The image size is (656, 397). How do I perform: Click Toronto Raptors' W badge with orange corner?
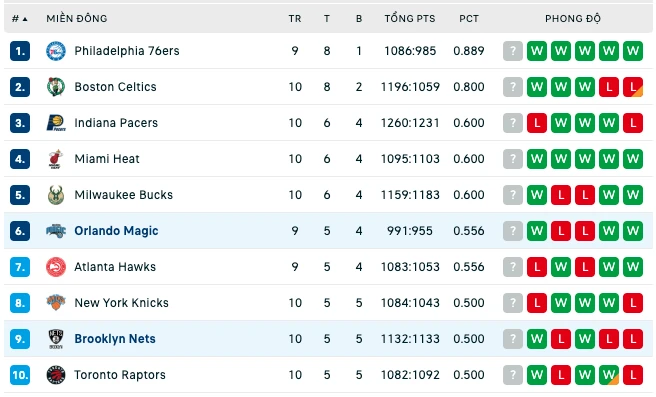[x=609, y=375]
